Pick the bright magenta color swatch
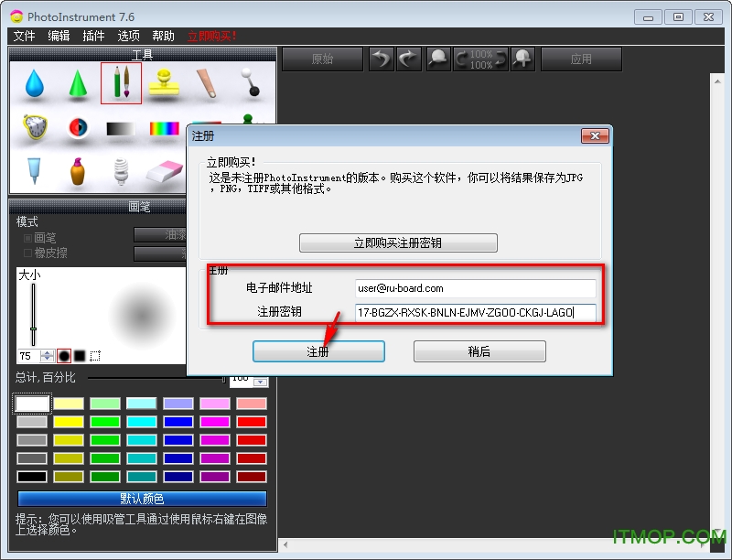732x560 pixels. 215,422
